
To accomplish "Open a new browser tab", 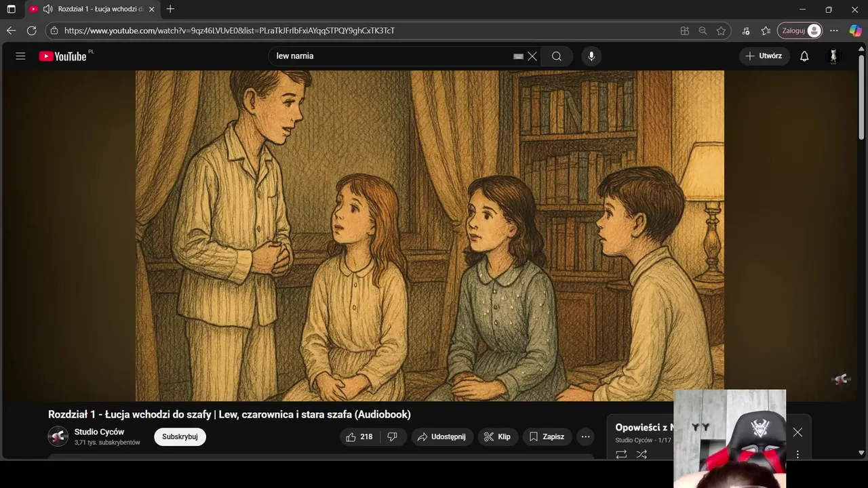I will tap(170, 9).
